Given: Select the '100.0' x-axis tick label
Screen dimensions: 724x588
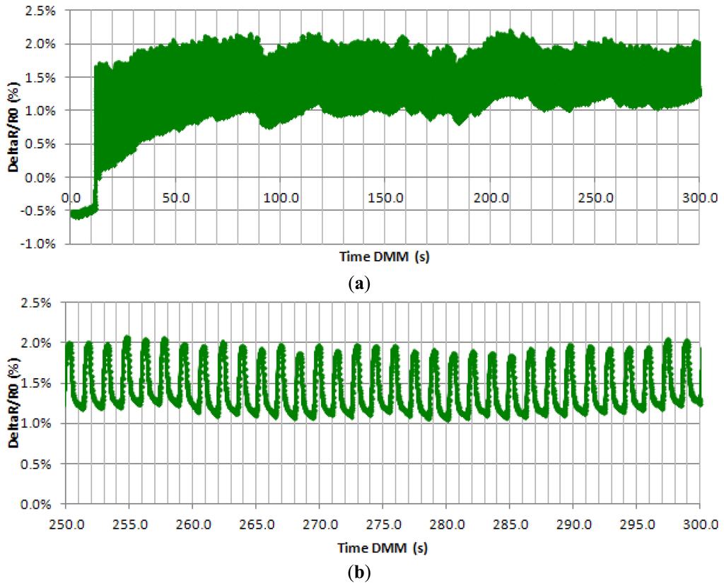Looking at the screenshot, I should (x=281, y=198).
